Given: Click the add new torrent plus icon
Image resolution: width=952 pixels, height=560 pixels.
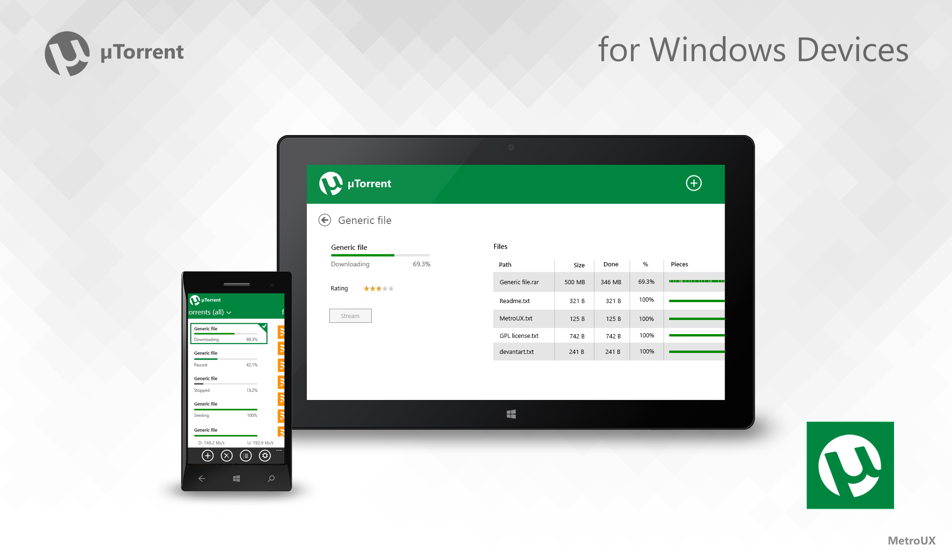Looking at the screenshot, I should tap(694, 184).
